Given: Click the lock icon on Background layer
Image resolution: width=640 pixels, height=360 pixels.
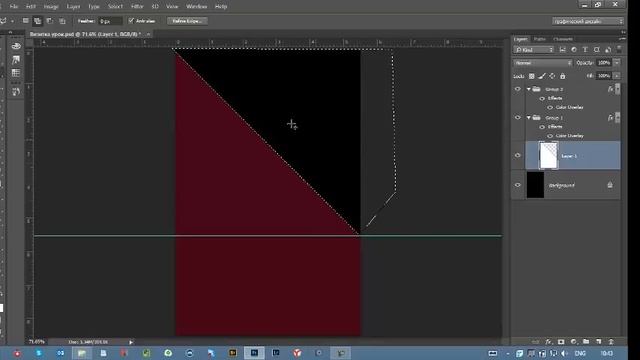Looking at the screenshot, I should (610, 185).
